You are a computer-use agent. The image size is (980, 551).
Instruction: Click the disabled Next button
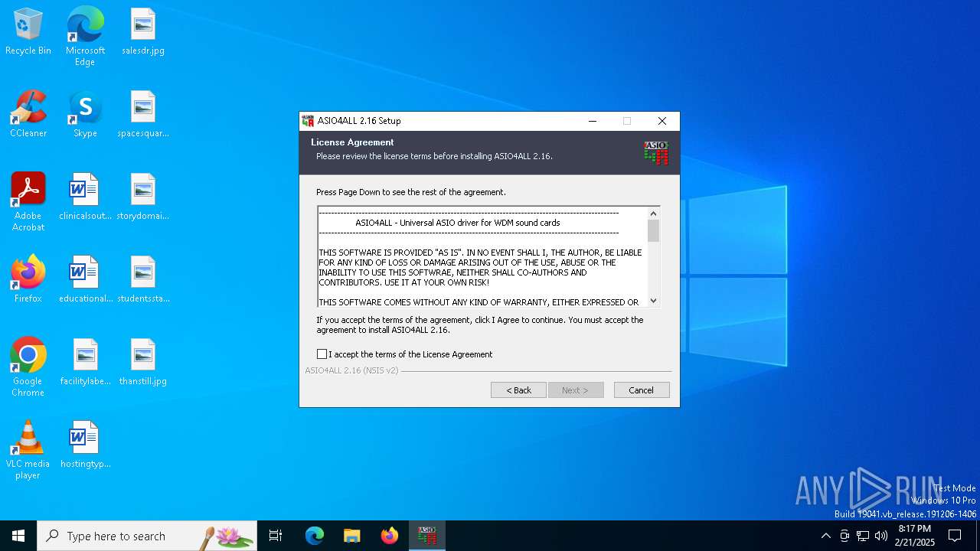(576, 390)
